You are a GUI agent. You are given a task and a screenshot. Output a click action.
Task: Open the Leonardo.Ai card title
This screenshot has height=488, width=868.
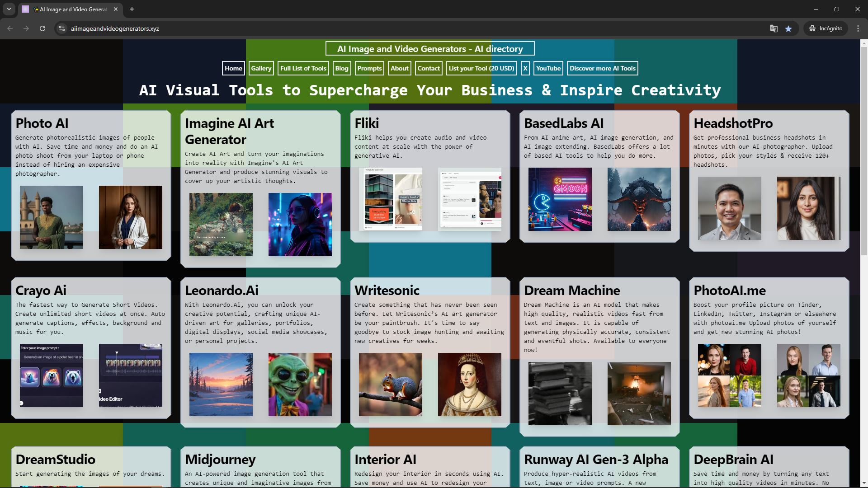click(222, 290)
